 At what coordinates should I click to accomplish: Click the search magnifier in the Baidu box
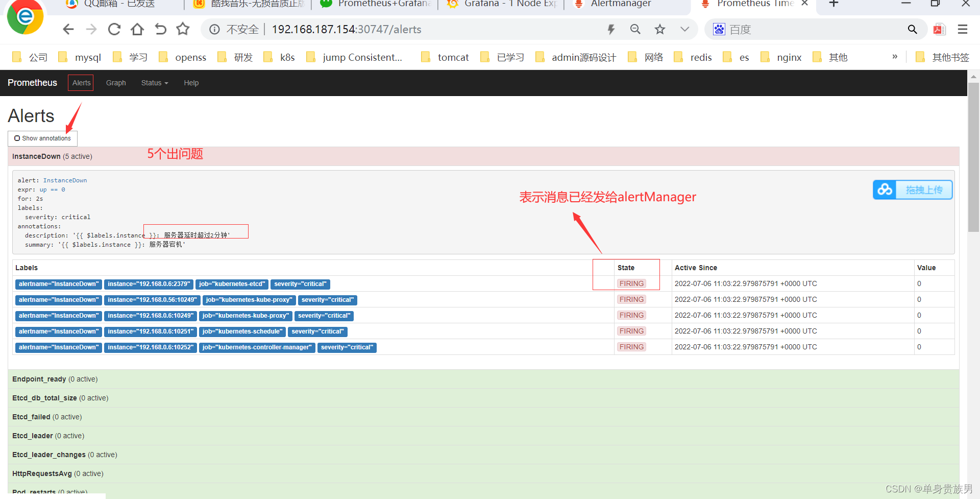click(912, 29)
